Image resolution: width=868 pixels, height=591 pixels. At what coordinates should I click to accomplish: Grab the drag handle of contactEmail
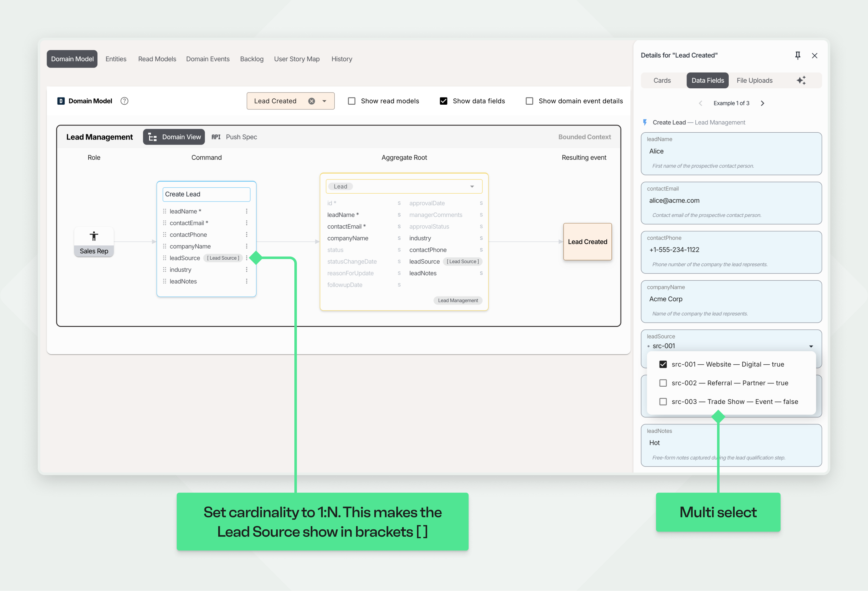[164, 223]
